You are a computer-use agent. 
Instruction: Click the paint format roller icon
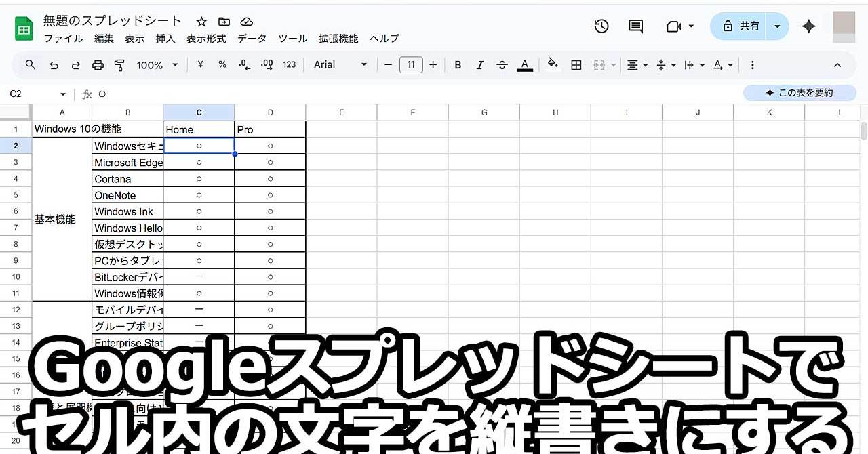(x=120, y=65)
